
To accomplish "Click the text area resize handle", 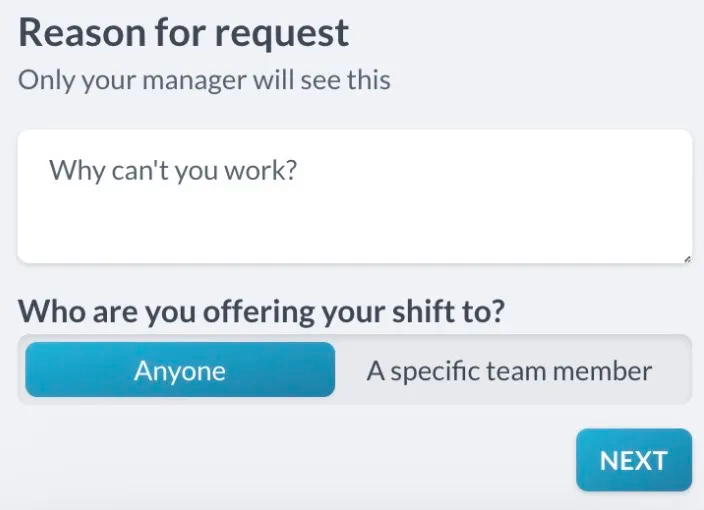I will [x=687, y=259].
